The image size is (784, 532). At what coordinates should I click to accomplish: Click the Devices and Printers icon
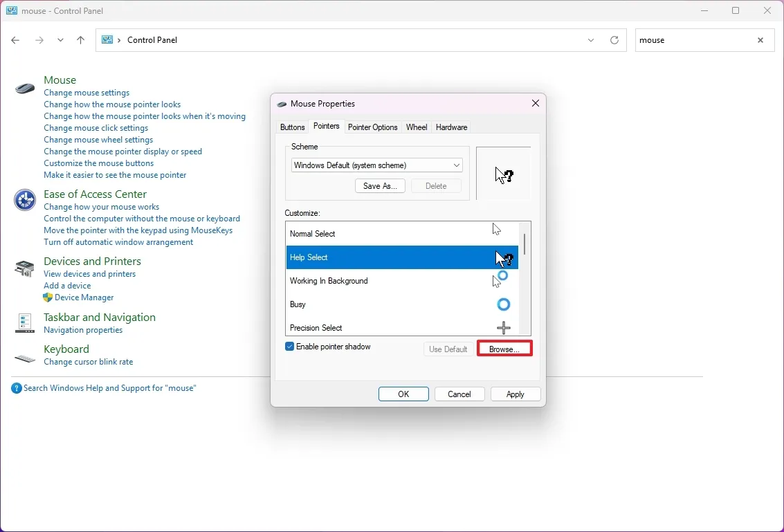point(24,268)
